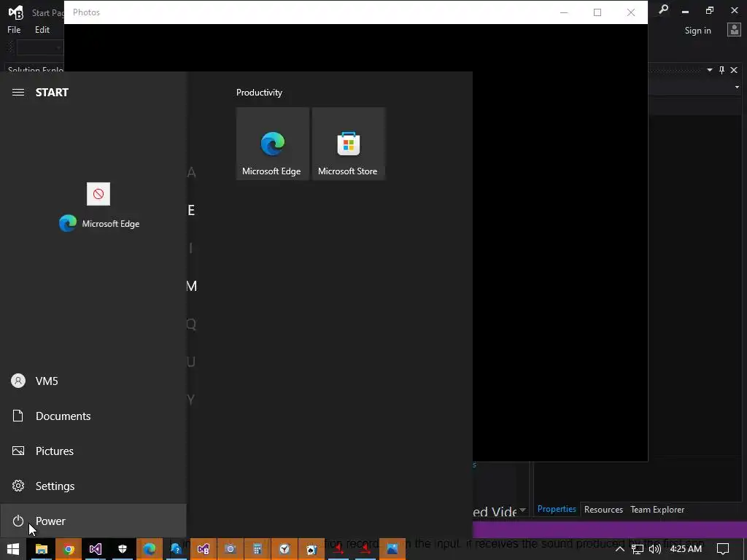Viewport: 747px width, 560px height.
Task: Minimize the Photos window
Action: 564,12
